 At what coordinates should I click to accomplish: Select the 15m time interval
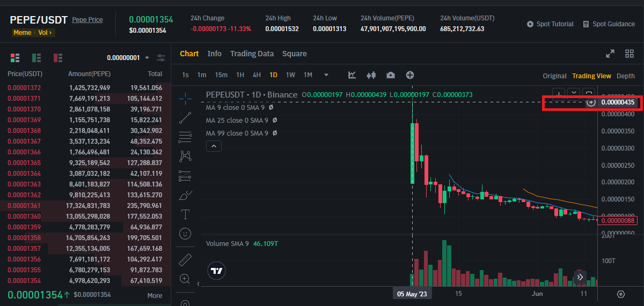[x=221, y=75]
